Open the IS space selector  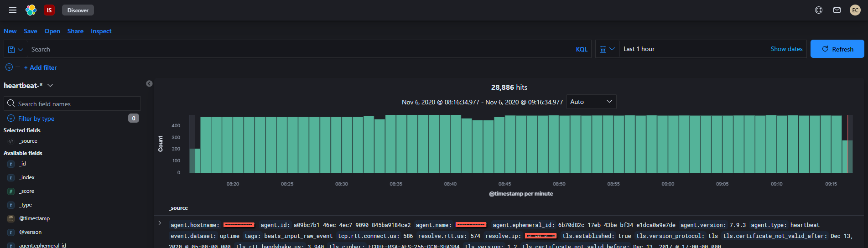point(49,10)
